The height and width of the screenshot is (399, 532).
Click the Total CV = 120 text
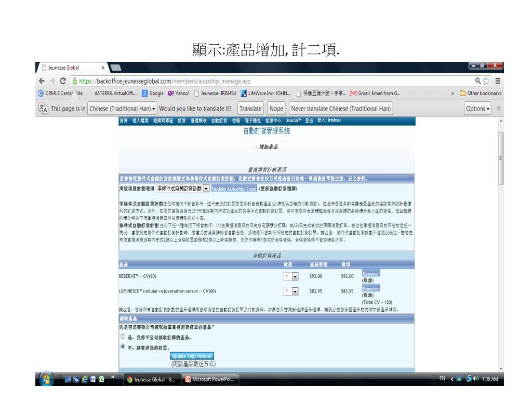coord(377,302)
